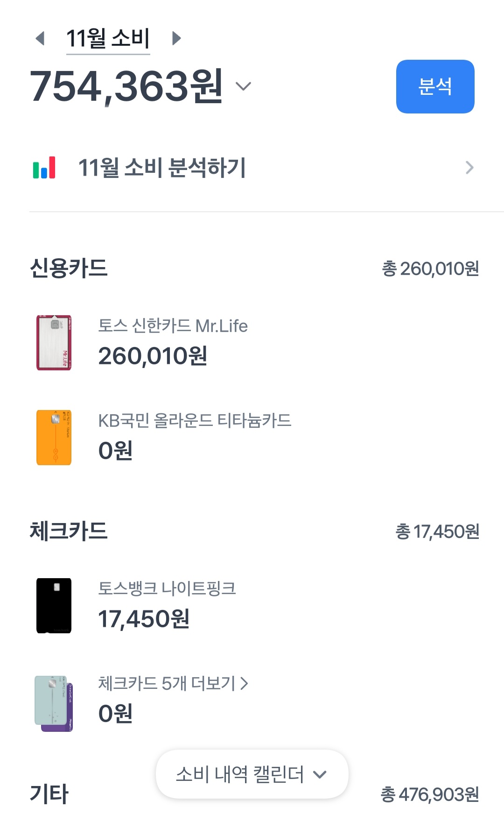Expand the 754,363원 total dropdown arrow
The image size is (504, 822).
243,86
